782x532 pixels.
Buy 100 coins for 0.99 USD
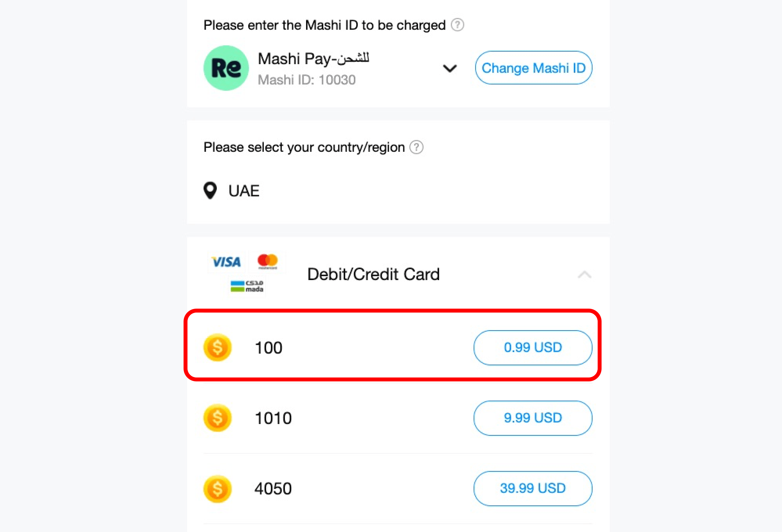[533, 347]
